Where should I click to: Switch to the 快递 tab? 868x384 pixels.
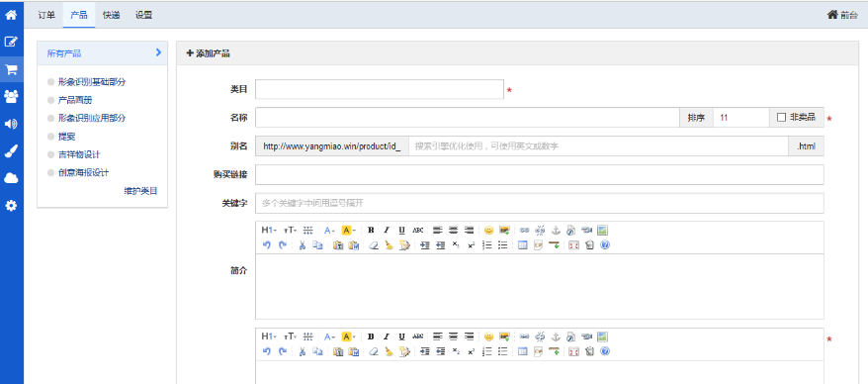coord(112,15)
